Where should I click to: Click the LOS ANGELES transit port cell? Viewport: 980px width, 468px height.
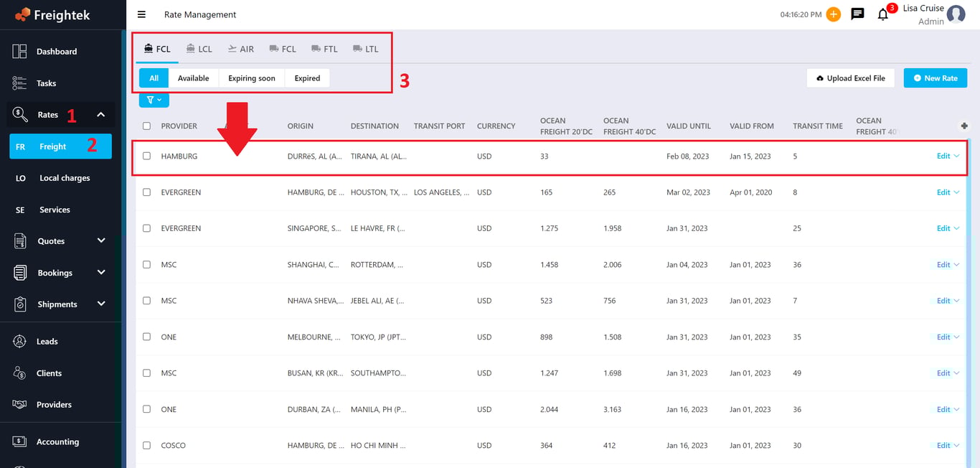(442, 192)
